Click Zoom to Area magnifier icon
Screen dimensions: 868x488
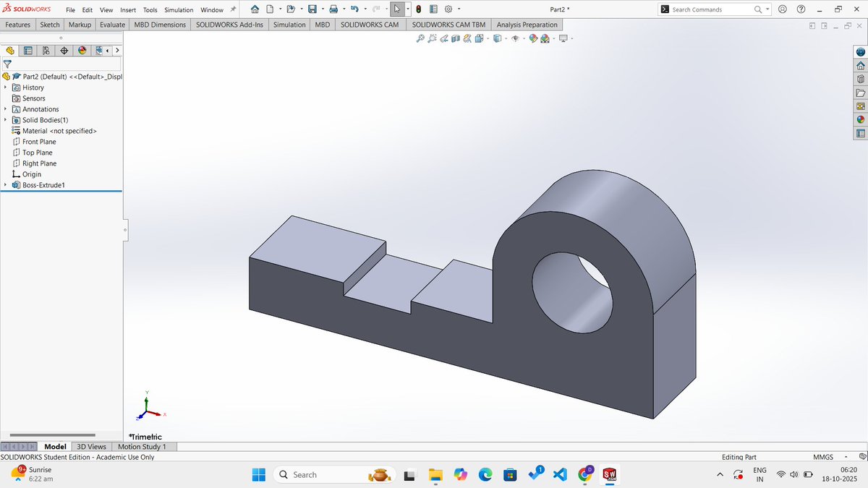coord(432,38)
